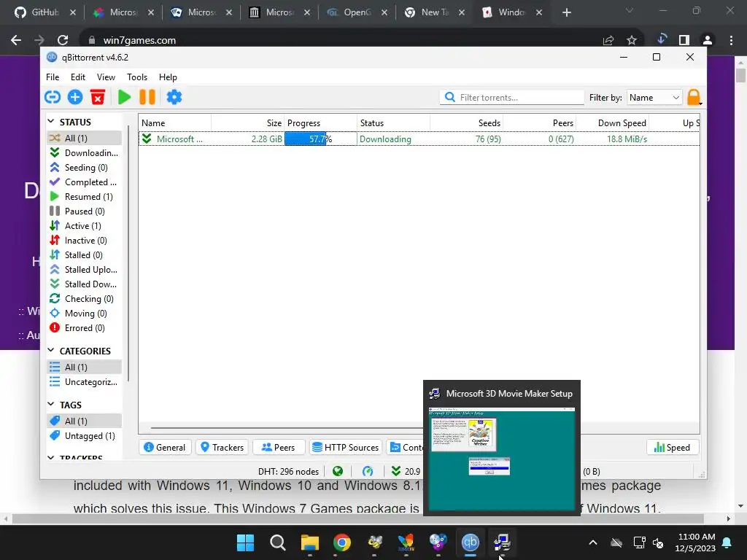This screenshot has height=560, width=747.
Task: Open the Filter by Name dropdown
Action: (x=654, y=98)
